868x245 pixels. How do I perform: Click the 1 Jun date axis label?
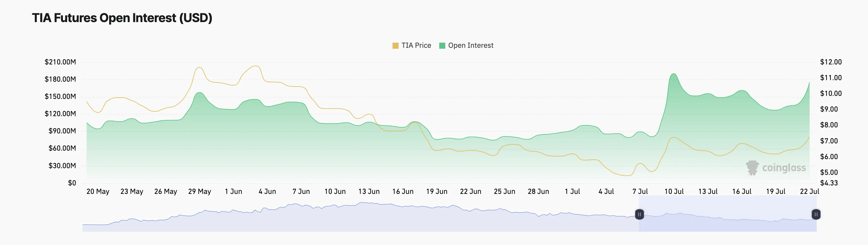[233, 191]
